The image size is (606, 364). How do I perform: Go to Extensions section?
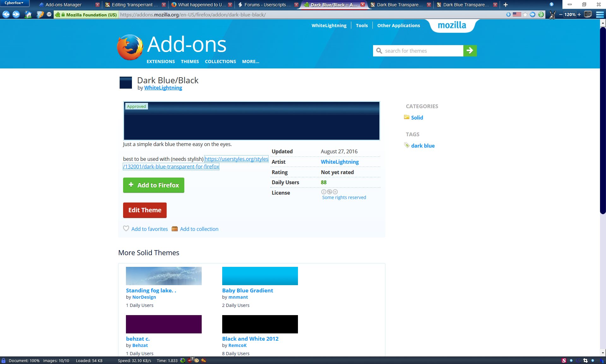click(161, 62)
